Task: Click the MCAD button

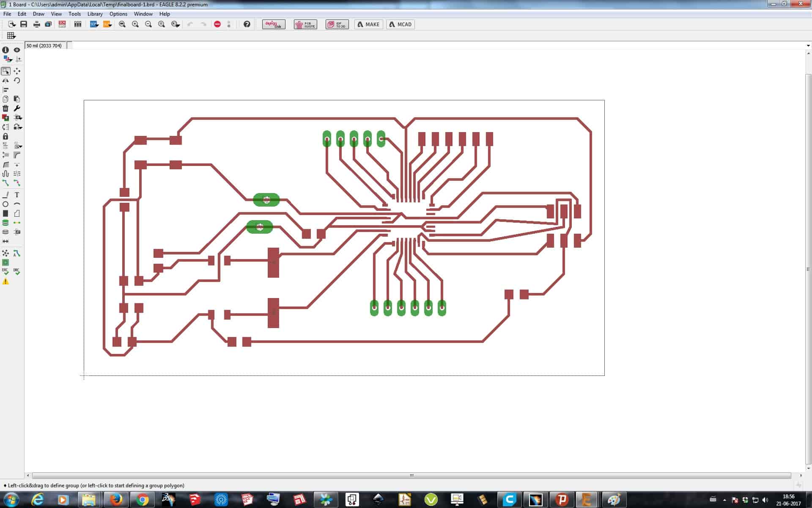Action: click(400, 24)
